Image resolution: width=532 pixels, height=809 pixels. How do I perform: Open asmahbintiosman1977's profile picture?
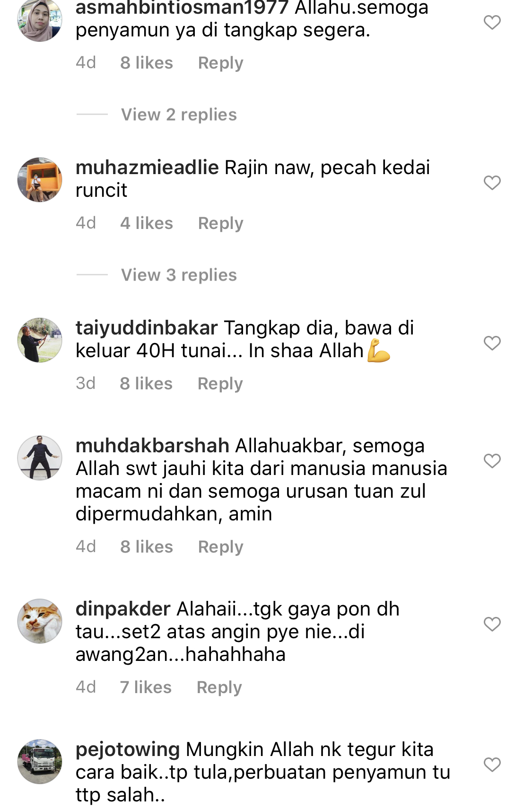pyautogui.click(x=40, y=19)
